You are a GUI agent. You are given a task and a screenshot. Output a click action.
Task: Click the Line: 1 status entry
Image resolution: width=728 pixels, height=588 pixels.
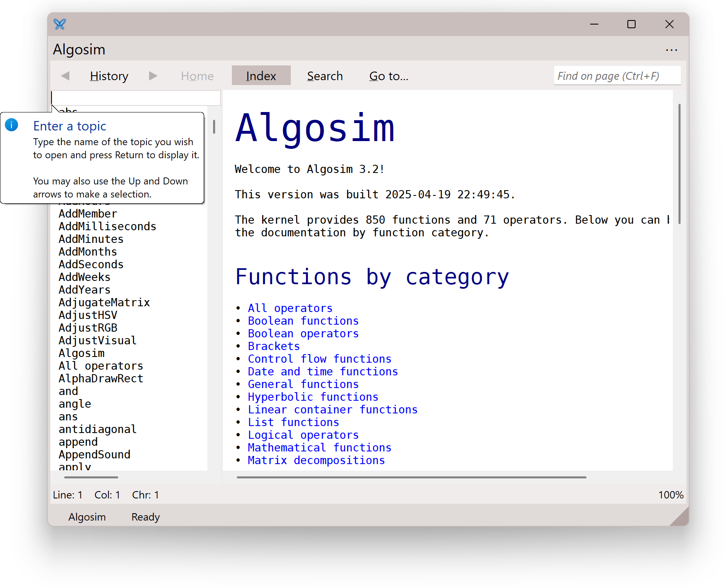click(x=67, y=495)
